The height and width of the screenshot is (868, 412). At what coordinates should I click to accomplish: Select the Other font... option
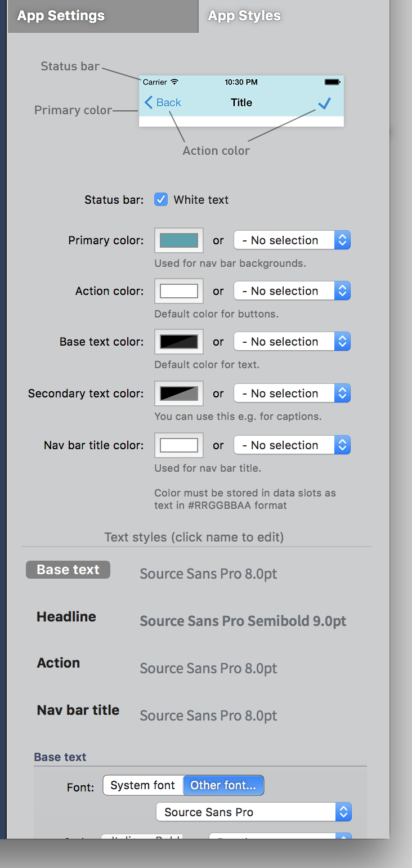coord(223,785)
